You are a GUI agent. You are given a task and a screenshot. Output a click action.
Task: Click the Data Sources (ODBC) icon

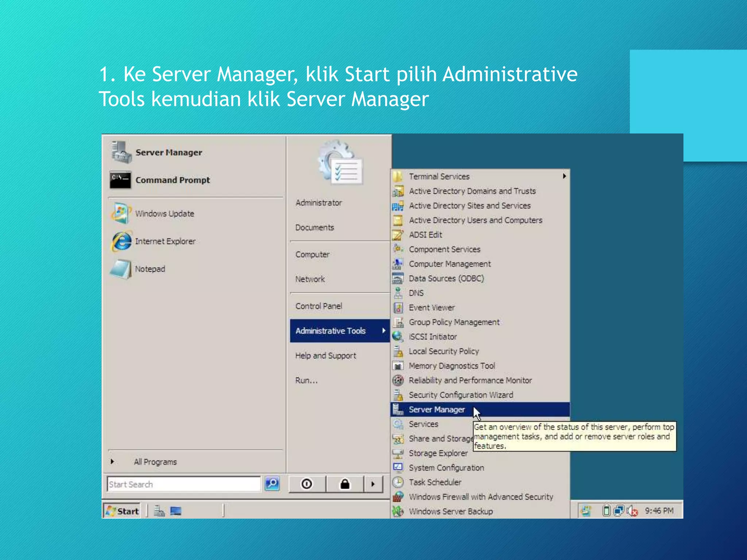pos(398,279)
